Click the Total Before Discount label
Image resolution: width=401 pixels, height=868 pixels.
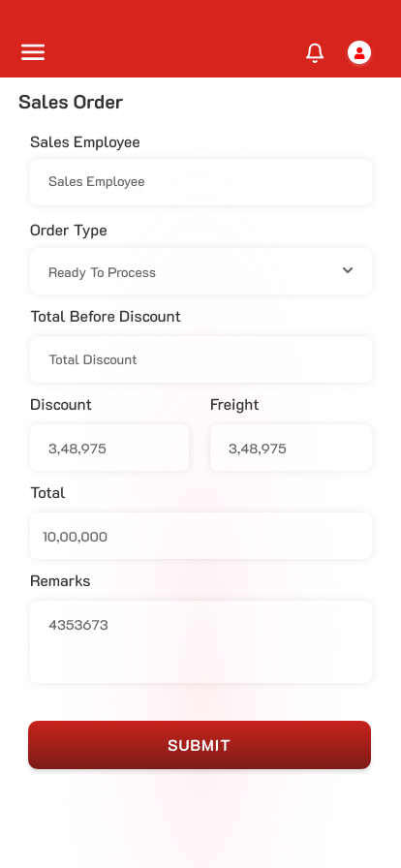coord(106,317)
